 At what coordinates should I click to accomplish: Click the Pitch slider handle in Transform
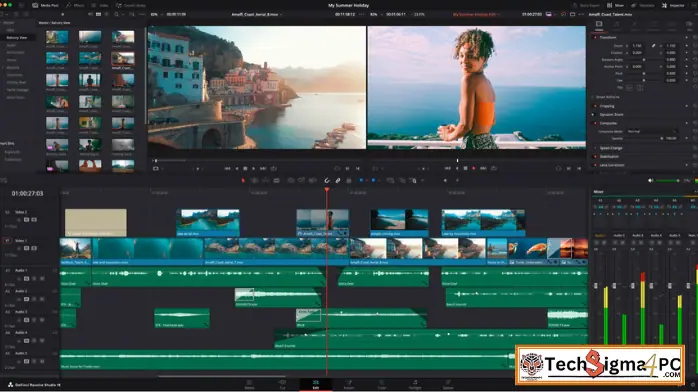click(x=644, y=73)
